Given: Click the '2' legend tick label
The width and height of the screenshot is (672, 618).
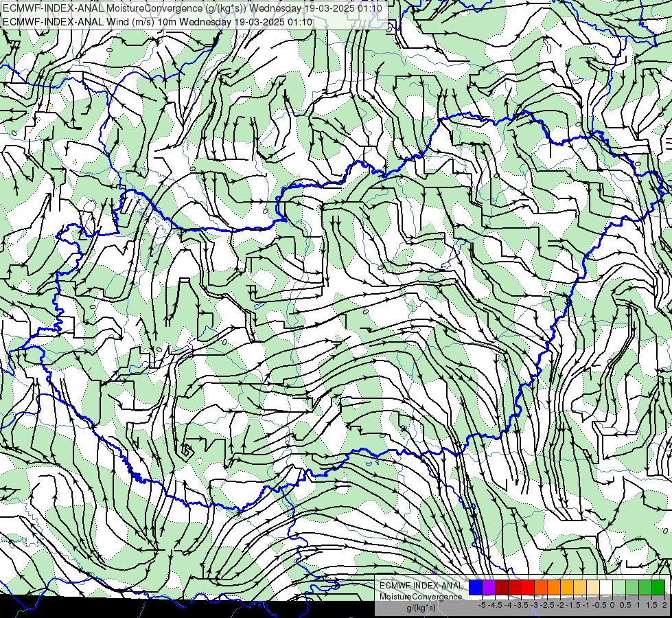Looking at the screenshot, I should click(664, 605).
